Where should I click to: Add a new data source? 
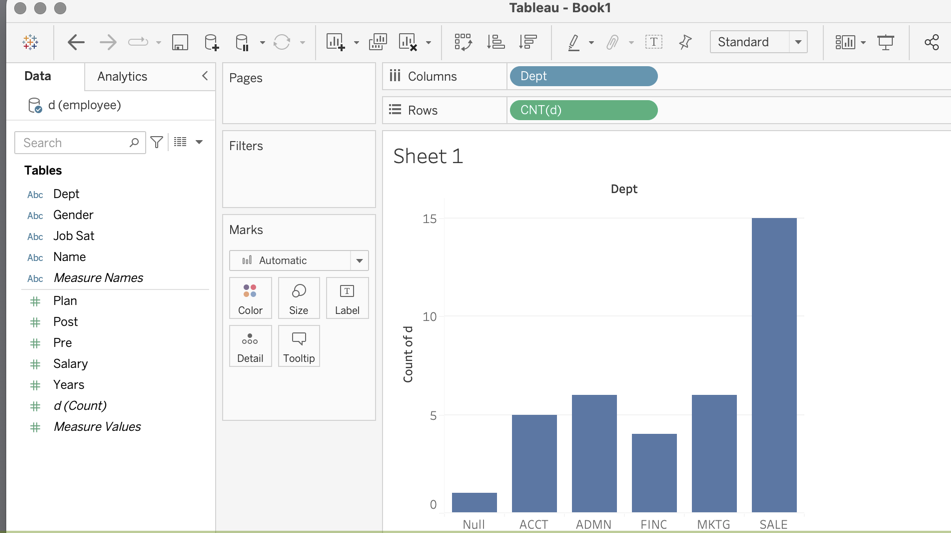click(x=211, y=42)
